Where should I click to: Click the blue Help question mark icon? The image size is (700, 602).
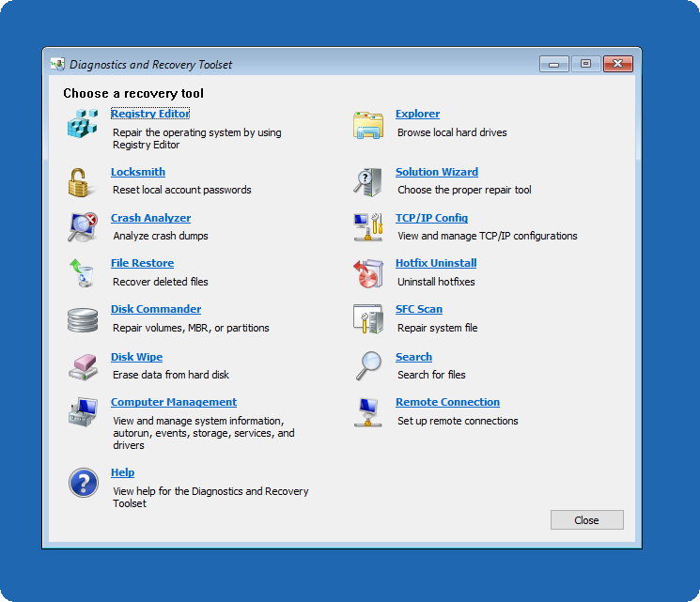click(83, 484)
